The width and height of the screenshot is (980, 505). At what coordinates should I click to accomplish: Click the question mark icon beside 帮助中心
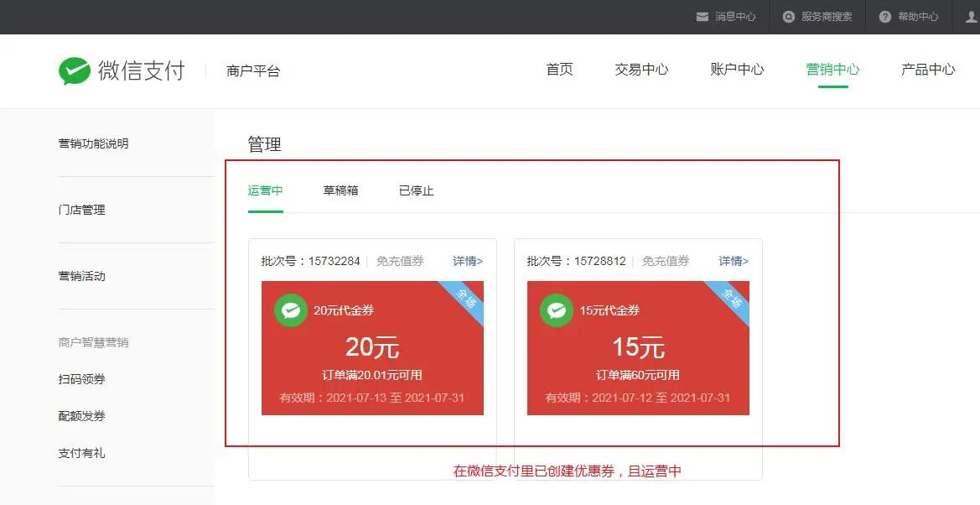(x=884, y=17)
